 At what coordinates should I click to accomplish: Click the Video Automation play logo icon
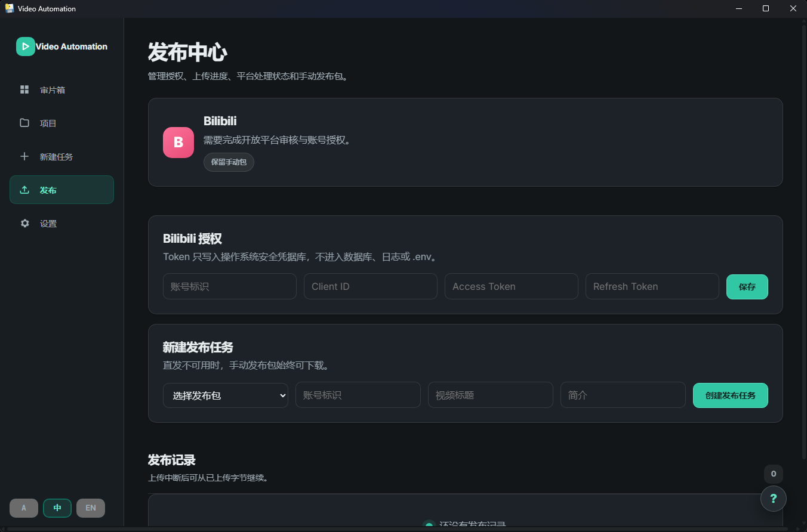(26, 47)
